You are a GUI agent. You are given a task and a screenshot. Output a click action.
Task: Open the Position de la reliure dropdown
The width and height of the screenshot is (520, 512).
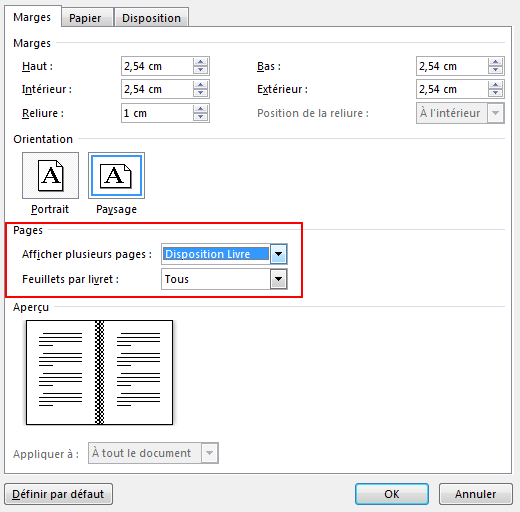click(x=460, y=113)
